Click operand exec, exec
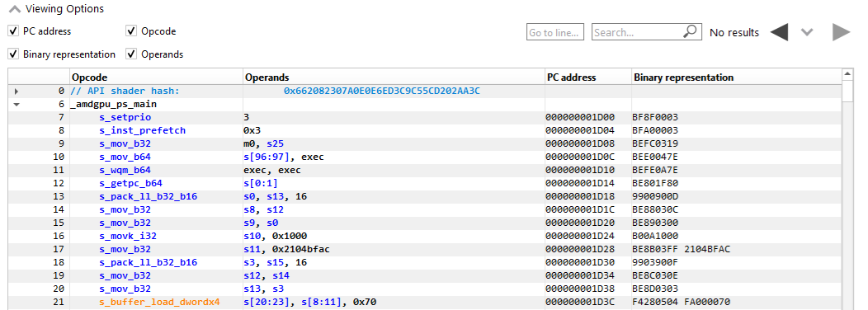The width and height of the screenshot is (868, 310). [271, 170]
